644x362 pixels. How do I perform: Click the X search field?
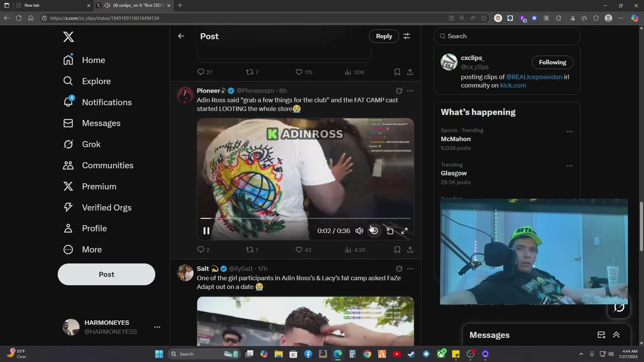click(507, 36)
